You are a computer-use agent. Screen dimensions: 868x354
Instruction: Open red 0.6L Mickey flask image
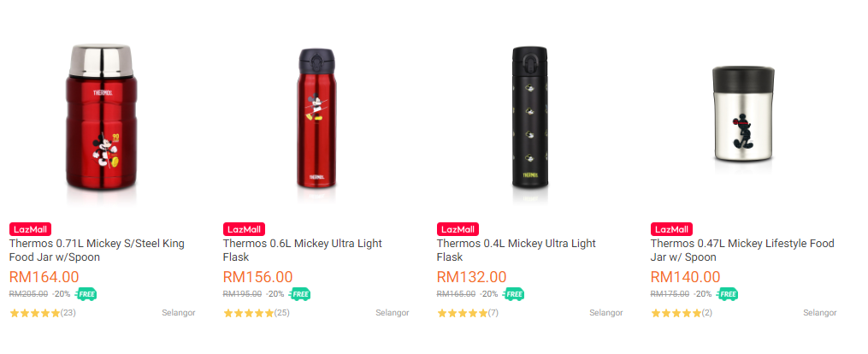point(316,118)
